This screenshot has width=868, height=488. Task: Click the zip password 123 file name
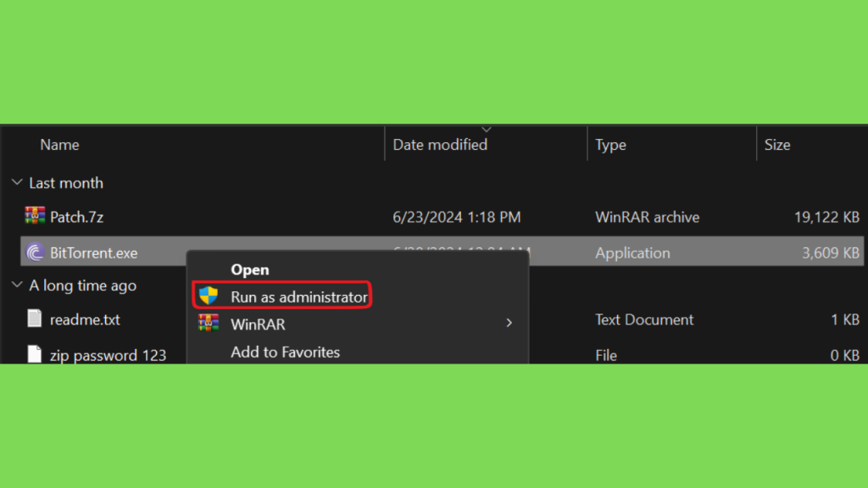coord(108,355)
